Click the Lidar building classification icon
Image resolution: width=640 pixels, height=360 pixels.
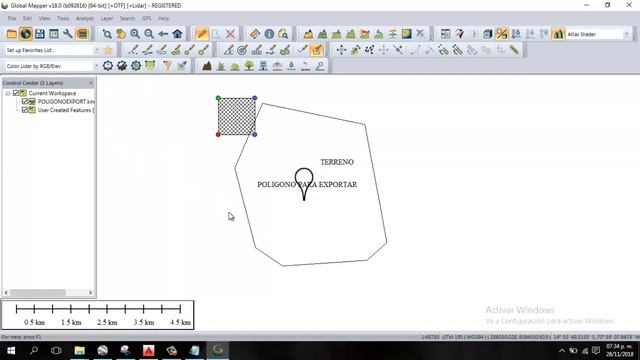[x=263, y=66]
